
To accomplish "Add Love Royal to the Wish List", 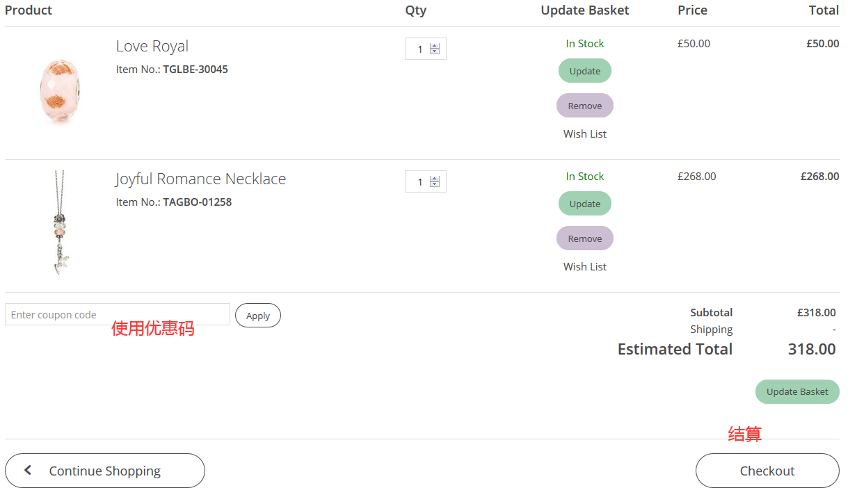I will pyautogui.click(x=584, y=134).
